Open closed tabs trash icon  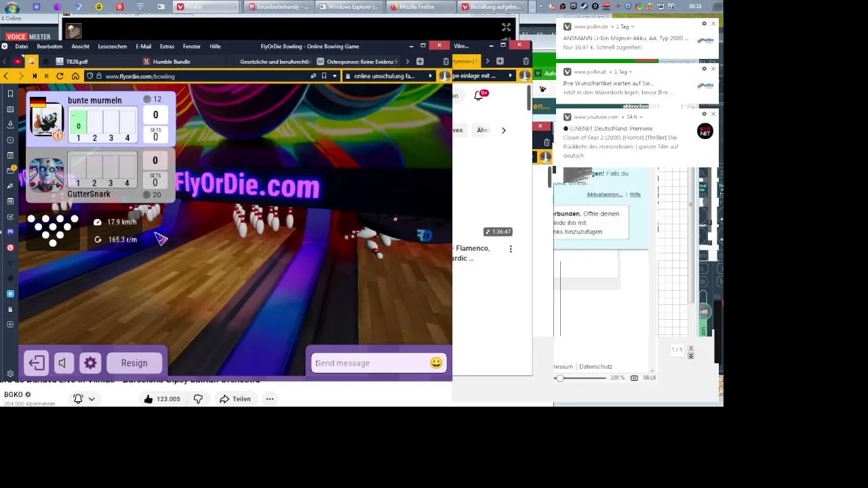[446, 62]
